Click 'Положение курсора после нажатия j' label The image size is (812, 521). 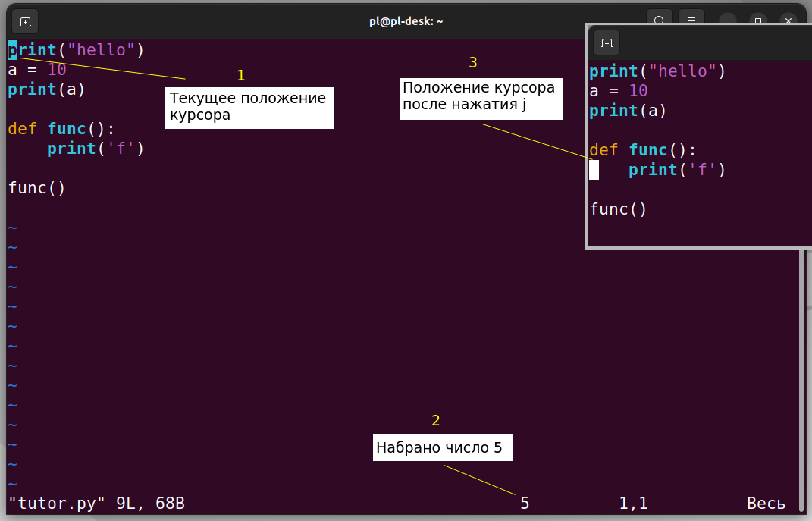(481, 97)
